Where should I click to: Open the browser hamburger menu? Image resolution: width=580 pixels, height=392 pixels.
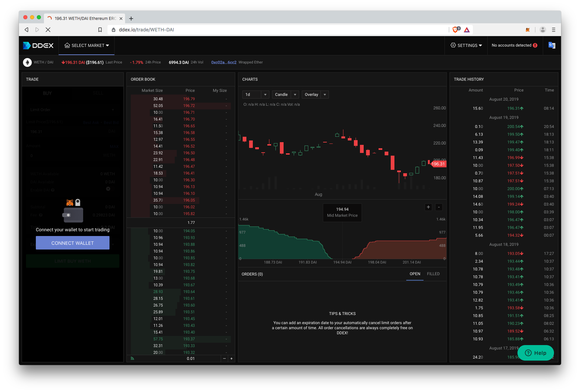(554, 30)
